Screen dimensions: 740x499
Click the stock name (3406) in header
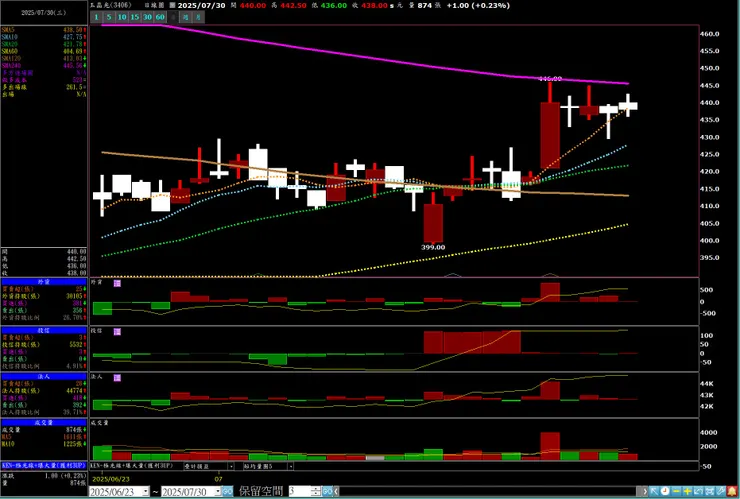(x=111, y=5)
